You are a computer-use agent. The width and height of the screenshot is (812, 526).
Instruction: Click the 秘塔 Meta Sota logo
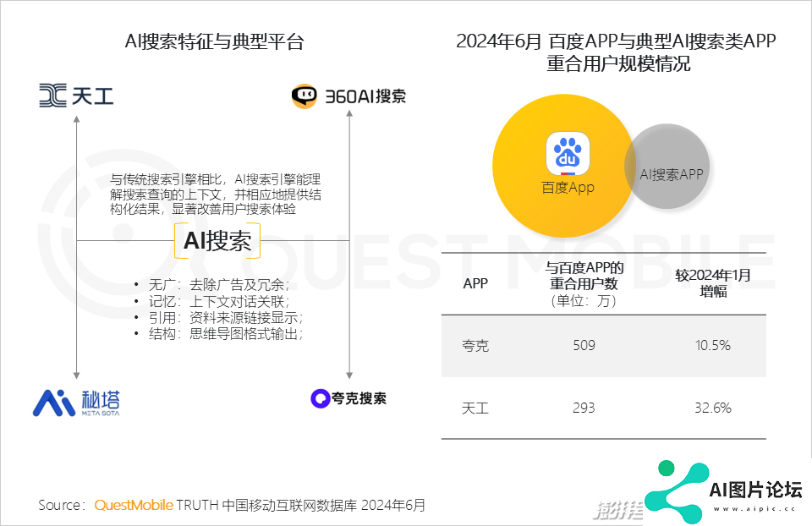pos(76,403)
